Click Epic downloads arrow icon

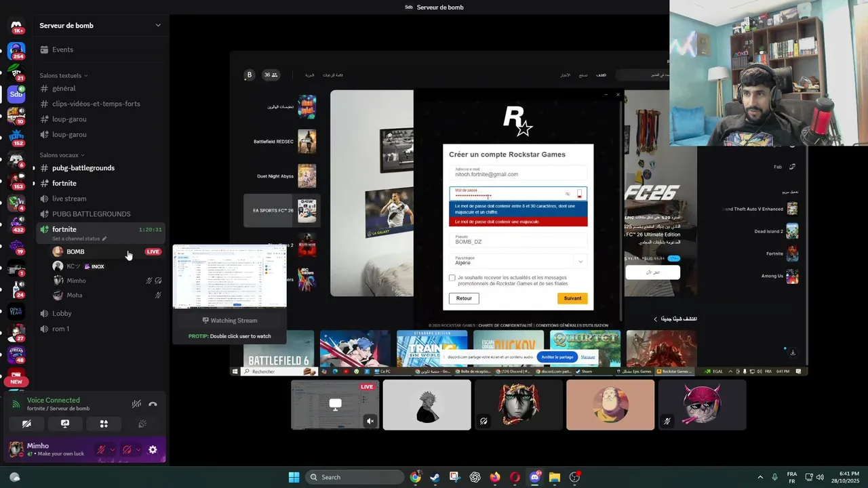tap(793, 352)
